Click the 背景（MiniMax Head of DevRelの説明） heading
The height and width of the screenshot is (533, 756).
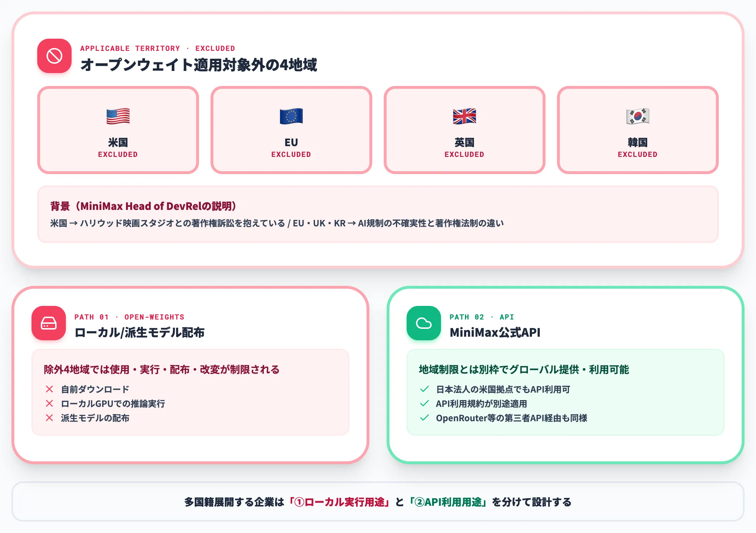click(x=143, y=206)
